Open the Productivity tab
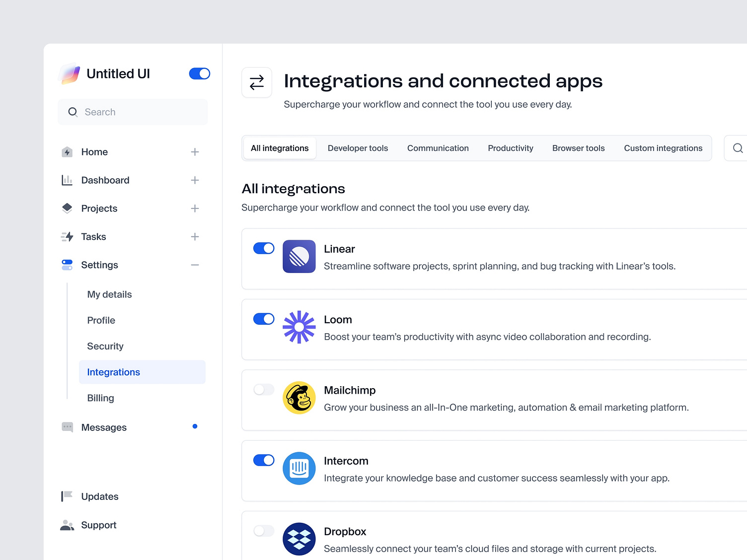747x560 pixels. [x=511, y=148]
